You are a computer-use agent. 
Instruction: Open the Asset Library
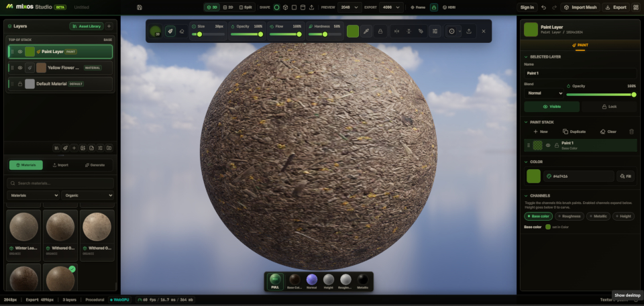87,26
